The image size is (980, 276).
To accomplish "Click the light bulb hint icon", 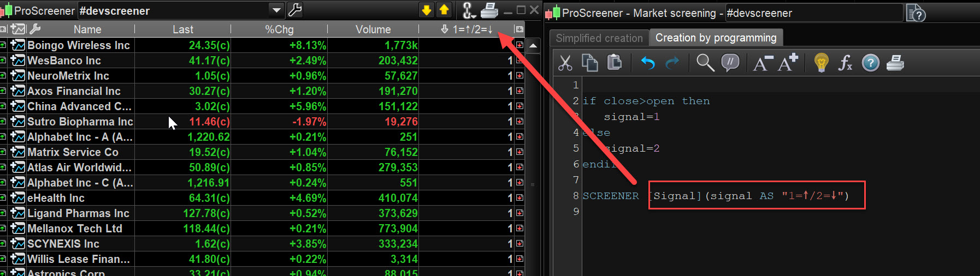I will 821,63.
